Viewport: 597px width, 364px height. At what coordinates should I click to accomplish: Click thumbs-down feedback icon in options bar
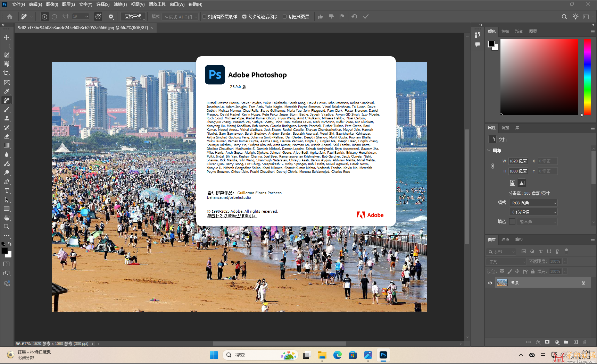(331, 17)
